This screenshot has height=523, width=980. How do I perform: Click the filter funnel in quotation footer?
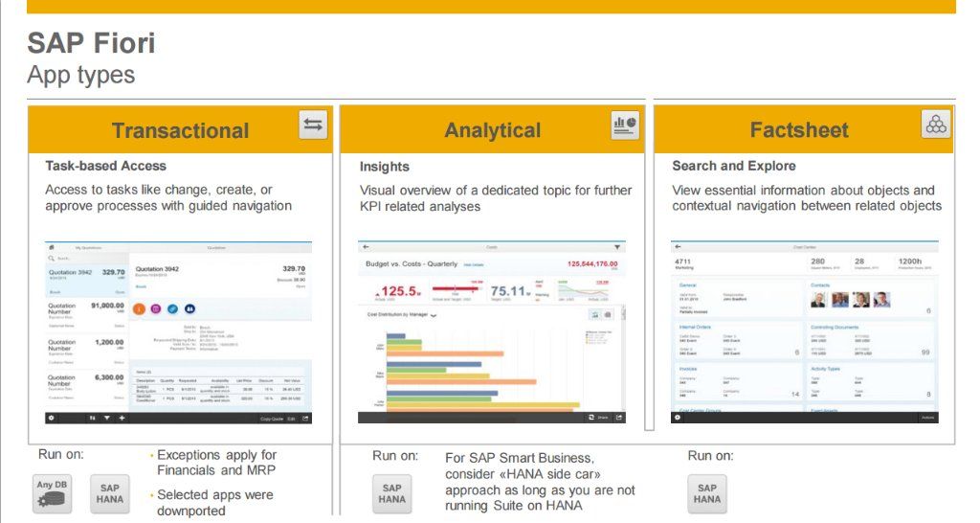pos(107,418)
